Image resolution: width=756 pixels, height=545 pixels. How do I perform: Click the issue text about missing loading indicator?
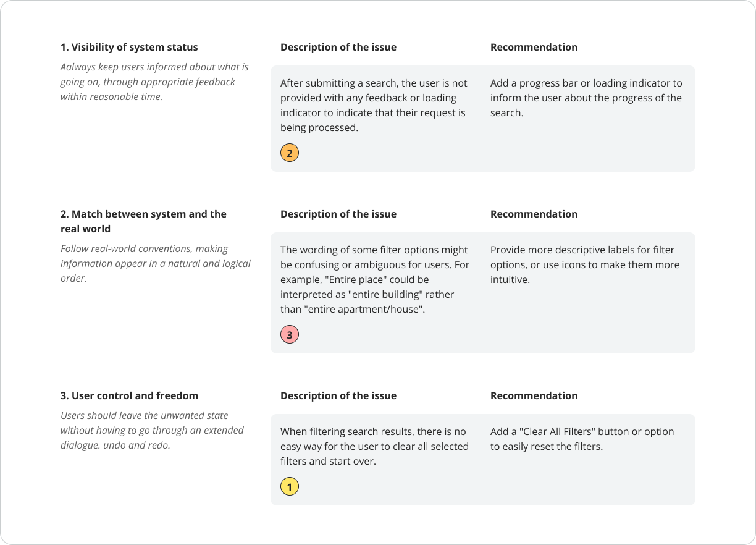tap(374, 105)
